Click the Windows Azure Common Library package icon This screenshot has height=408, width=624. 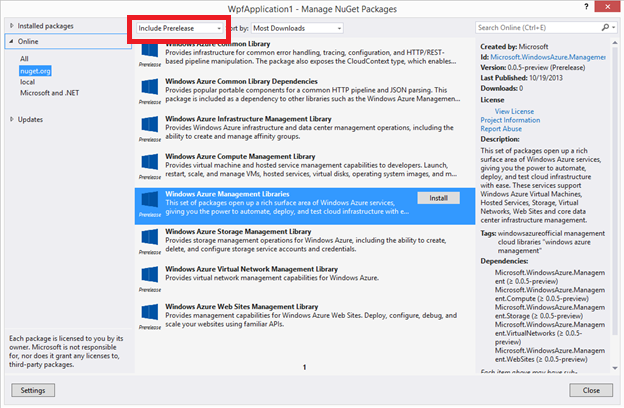(x=150, y=50)
